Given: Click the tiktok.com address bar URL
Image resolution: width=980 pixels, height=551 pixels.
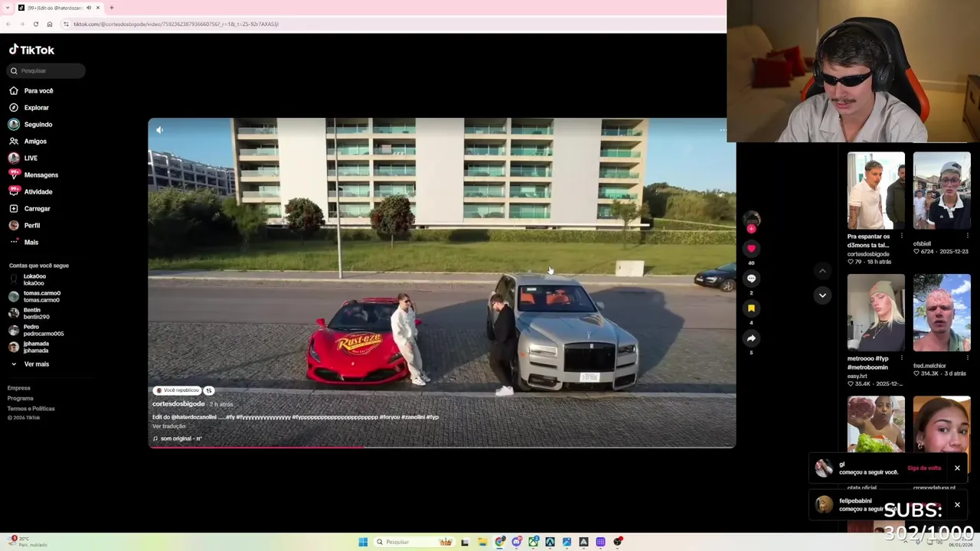Looking at the screenshot, I should coord(176,24).
